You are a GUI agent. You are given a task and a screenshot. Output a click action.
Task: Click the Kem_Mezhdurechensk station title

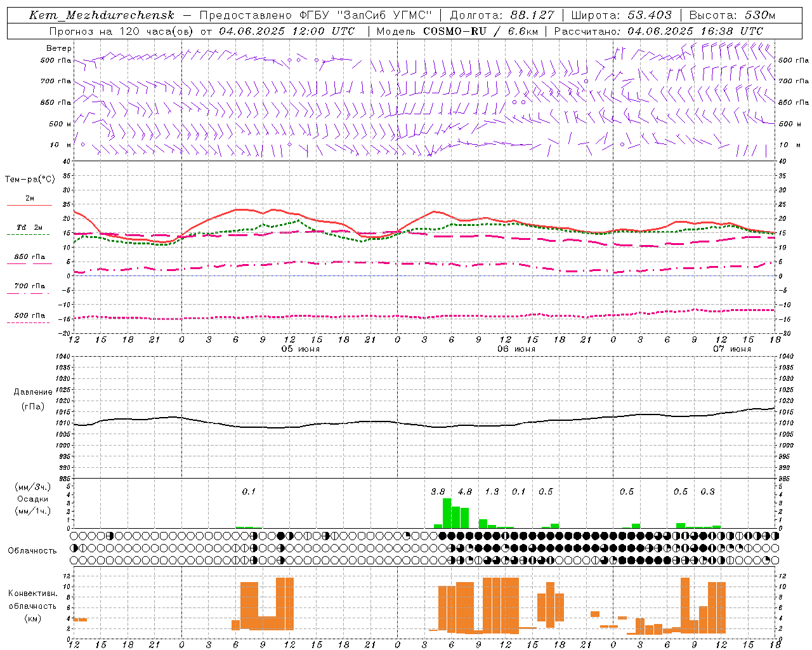coord(101,15)
